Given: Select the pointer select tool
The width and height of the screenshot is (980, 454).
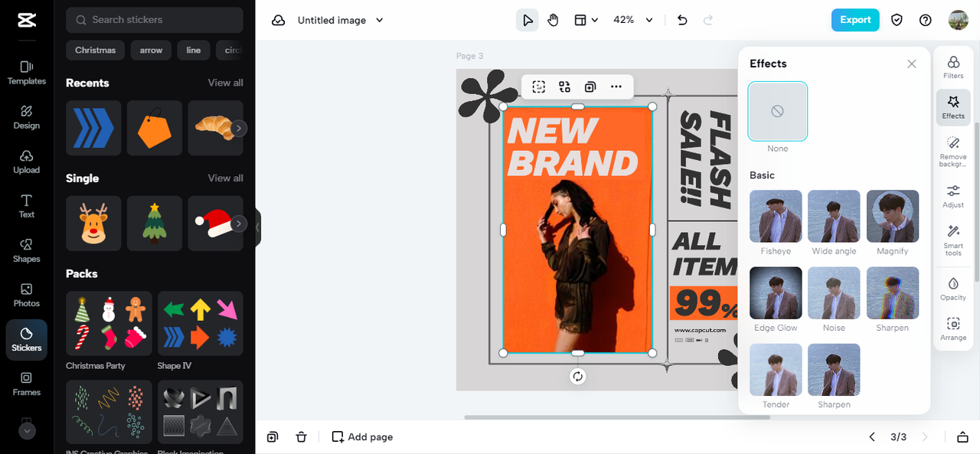Looking at the screenshot, I should [527, 21].
